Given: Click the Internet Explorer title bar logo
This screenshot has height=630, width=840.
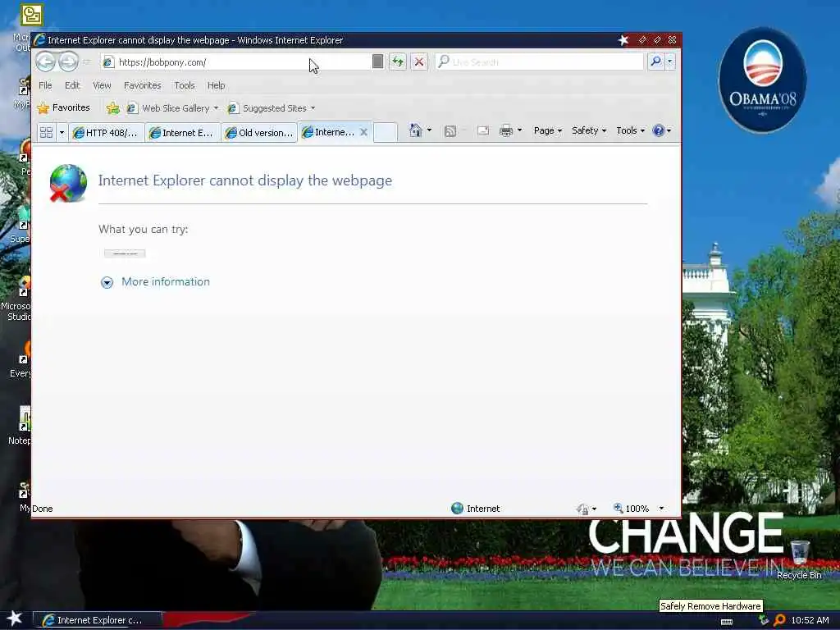Looking at the screenshot, I should click(39, 39).
